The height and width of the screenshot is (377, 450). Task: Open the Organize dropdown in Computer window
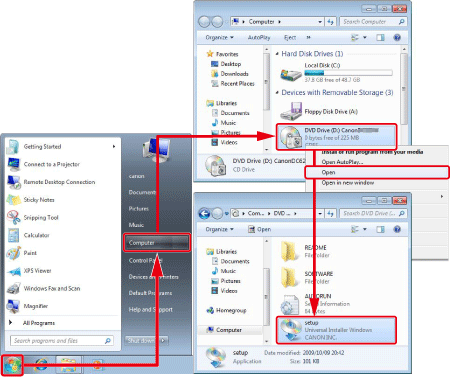pyautogui.click(x=219, y=37)
